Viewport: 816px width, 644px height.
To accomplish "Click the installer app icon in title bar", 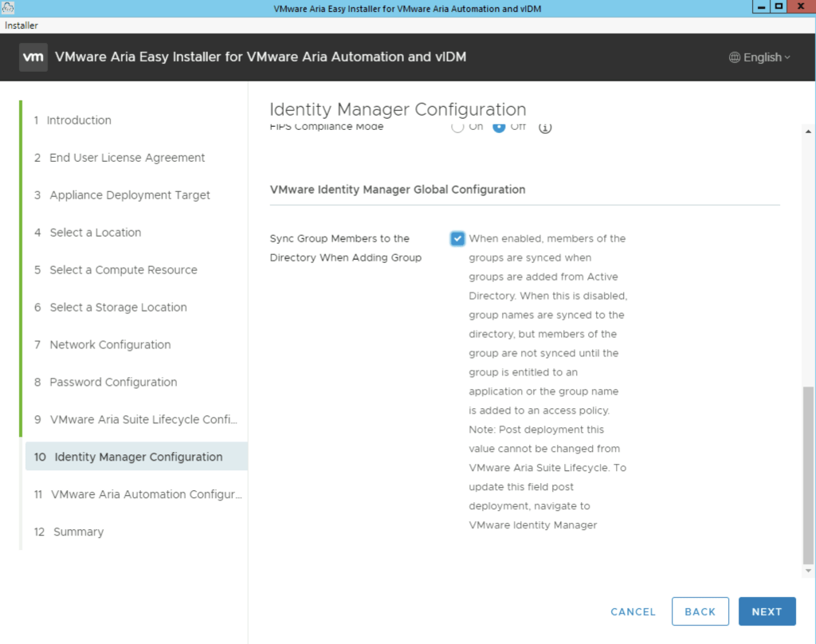I will point(8,8).
